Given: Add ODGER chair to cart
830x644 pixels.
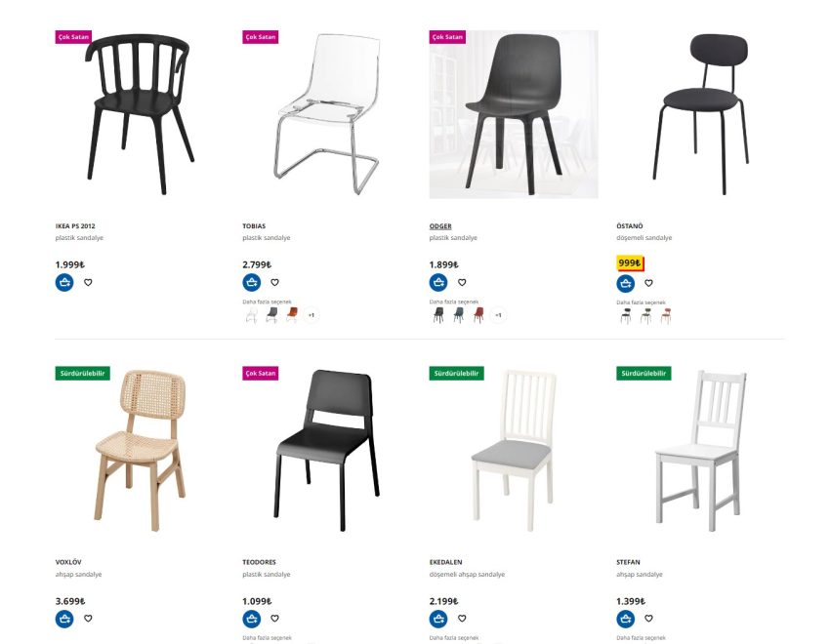Looking at the screenshot, I should [x=438, y=282].
